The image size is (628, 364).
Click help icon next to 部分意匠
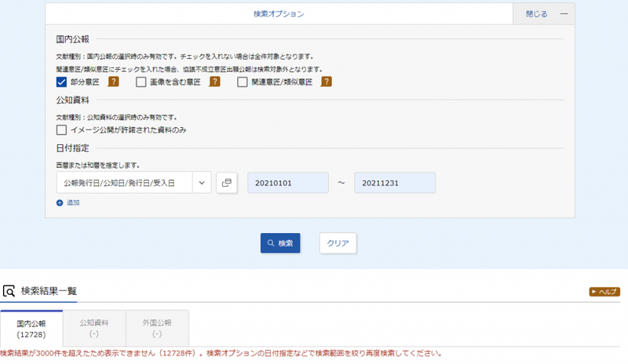114,82
